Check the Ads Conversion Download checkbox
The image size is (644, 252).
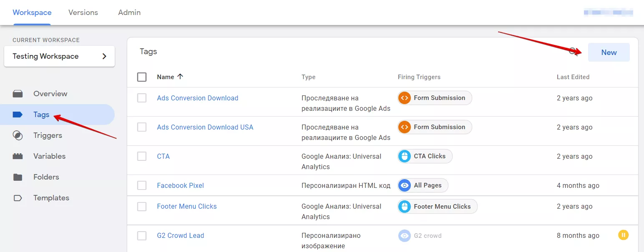142,98
